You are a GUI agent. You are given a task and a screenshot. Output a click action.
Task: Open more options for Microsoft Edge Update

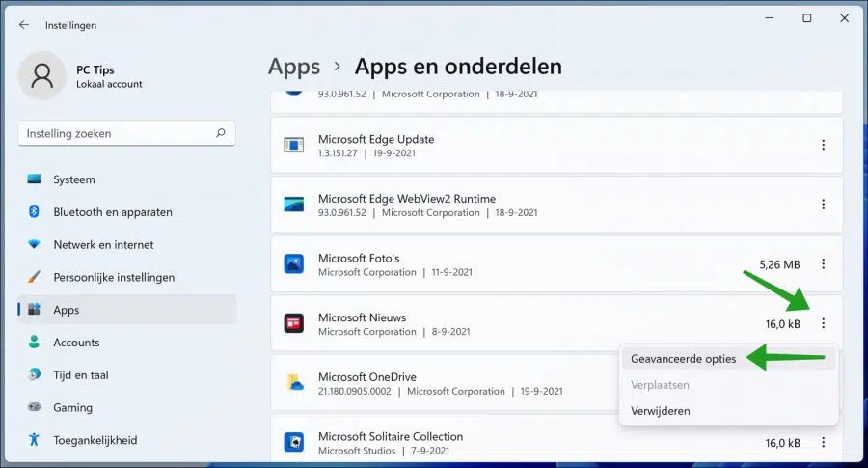[x=824, y=145]
